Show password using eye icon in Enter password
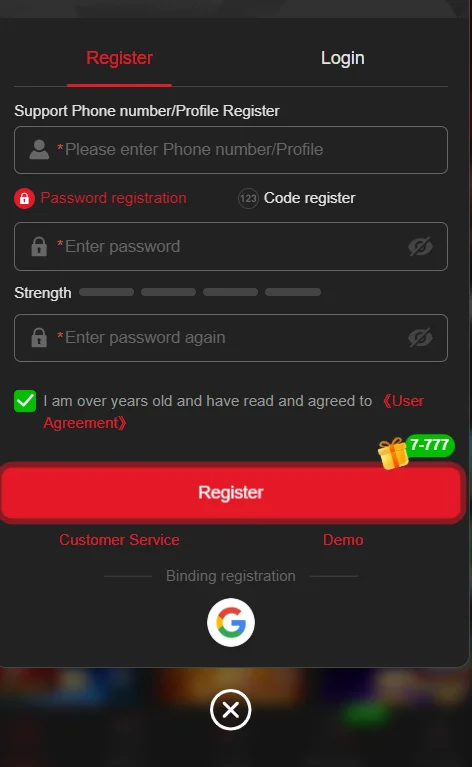This screenshot has width=472, height=767. 420,247
